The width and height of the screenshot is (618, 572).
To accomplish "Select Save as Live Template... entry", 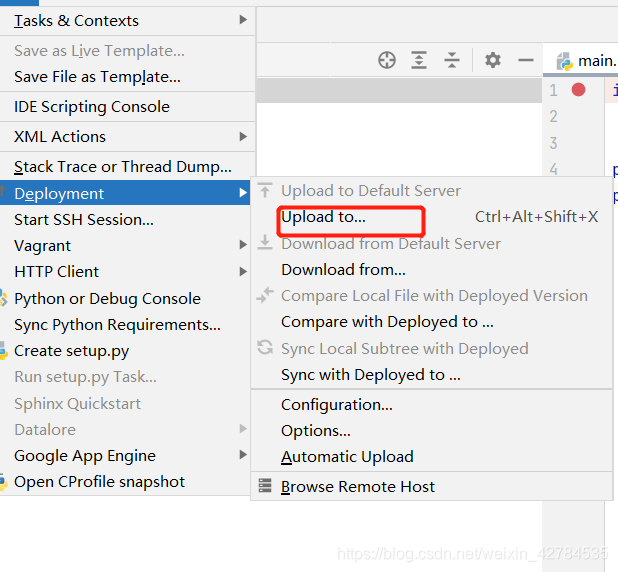I will [x=128, y=51].
